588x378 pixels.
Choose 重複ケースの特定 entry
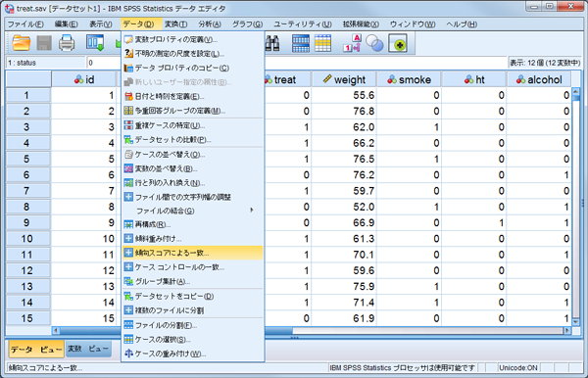[193, 125]
